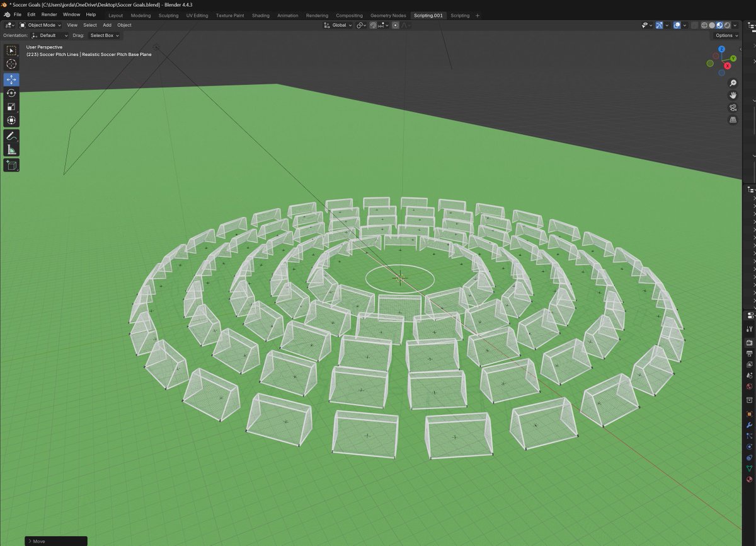
Task: Click the Blender logo icon
Action: [7, 15]
